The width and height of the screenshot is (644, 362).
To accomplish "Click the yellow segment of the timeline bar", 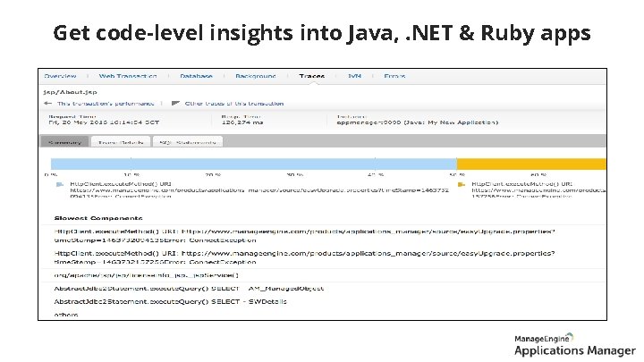I will [x=531, y=164].
